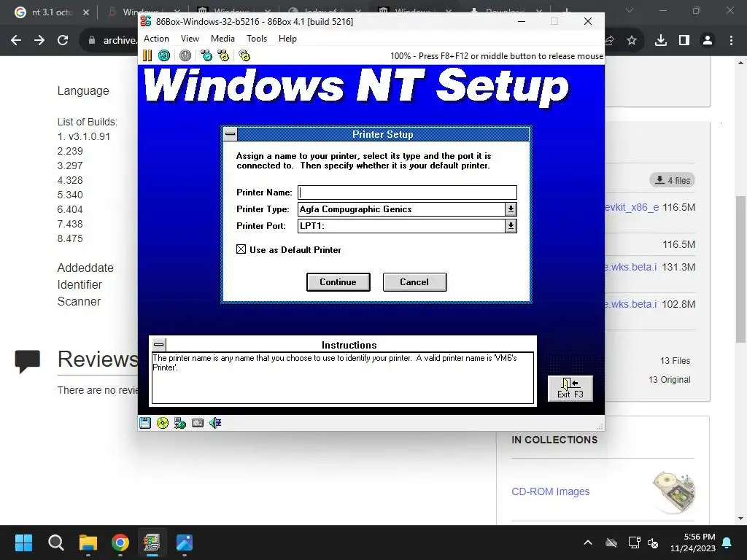Image resolution: width=747 pixels, height=560 pixels.
Task: Reload the Chrome page
Action: [63, 41]
